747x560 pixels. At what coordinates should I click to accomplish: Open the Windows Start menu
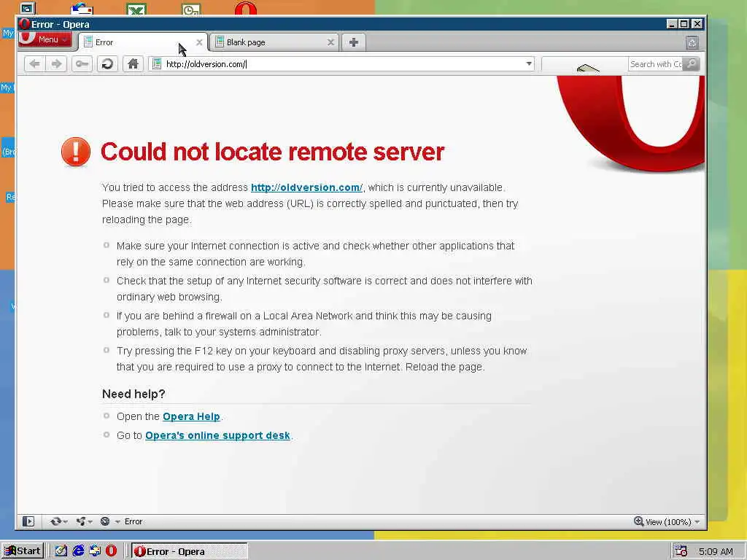pos(23,551)
